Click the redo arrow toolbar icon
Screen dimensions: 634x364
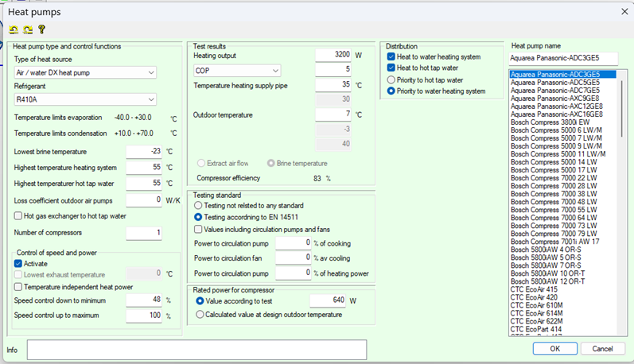click(27, 30)
